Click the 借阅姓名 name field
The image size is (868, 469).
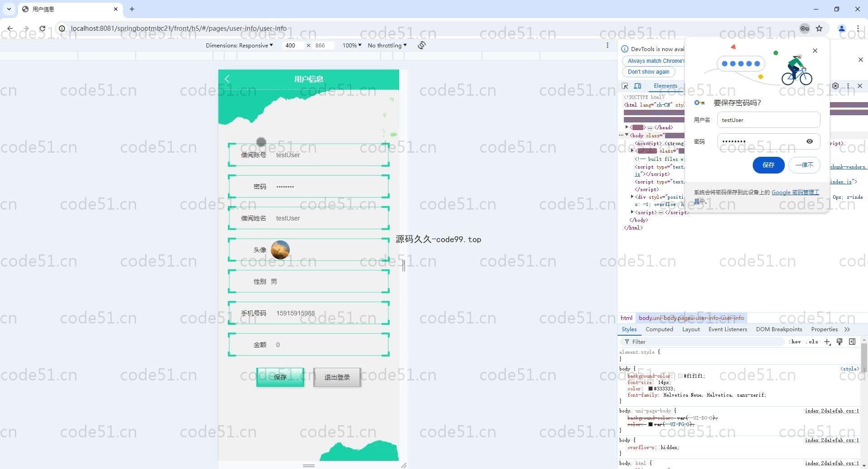coord(309,218)
